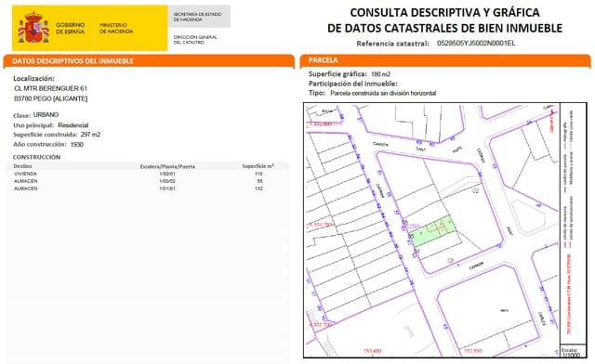This screenshot has width=595, height=364.
Task: Select the 'VIVIENDA' row destination cell
Action: [25, 174]
